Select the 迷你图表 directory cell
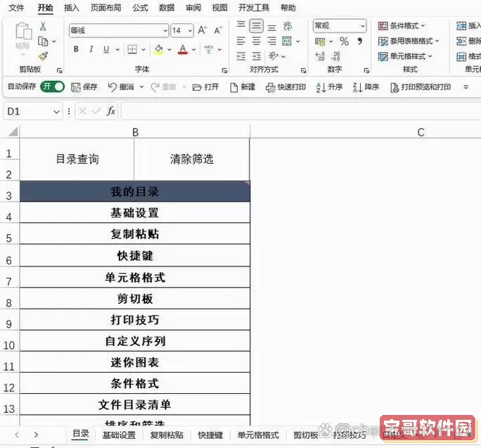 click(135, 362)
